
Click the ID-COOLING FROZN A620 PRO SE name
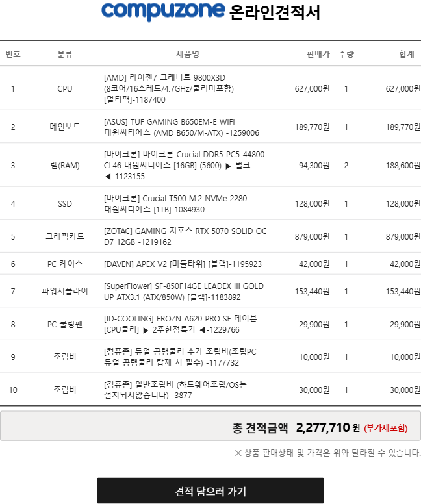pos(180,324)
